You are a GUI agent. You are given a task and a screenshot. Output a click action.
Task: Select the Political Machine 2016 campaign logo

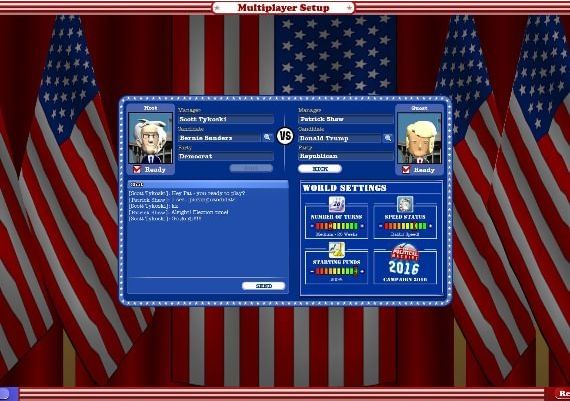click(405, 260)
